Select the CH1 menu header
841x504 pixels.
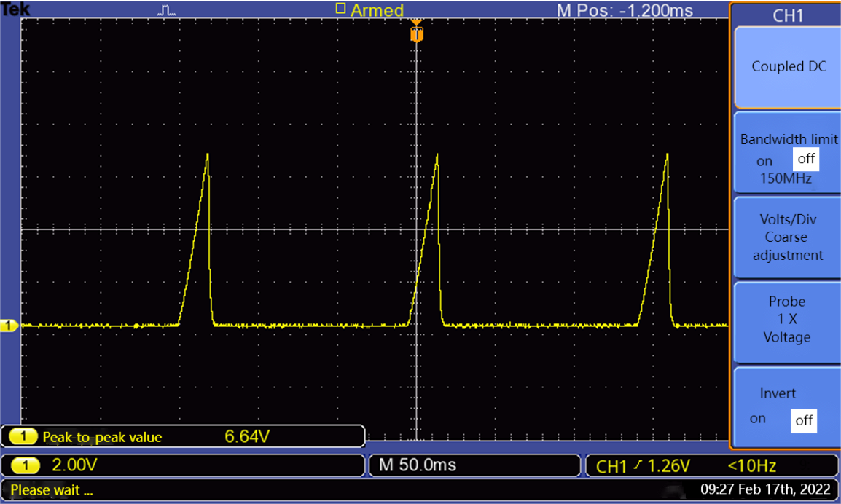pyautogui.click(x=788, y=16)
